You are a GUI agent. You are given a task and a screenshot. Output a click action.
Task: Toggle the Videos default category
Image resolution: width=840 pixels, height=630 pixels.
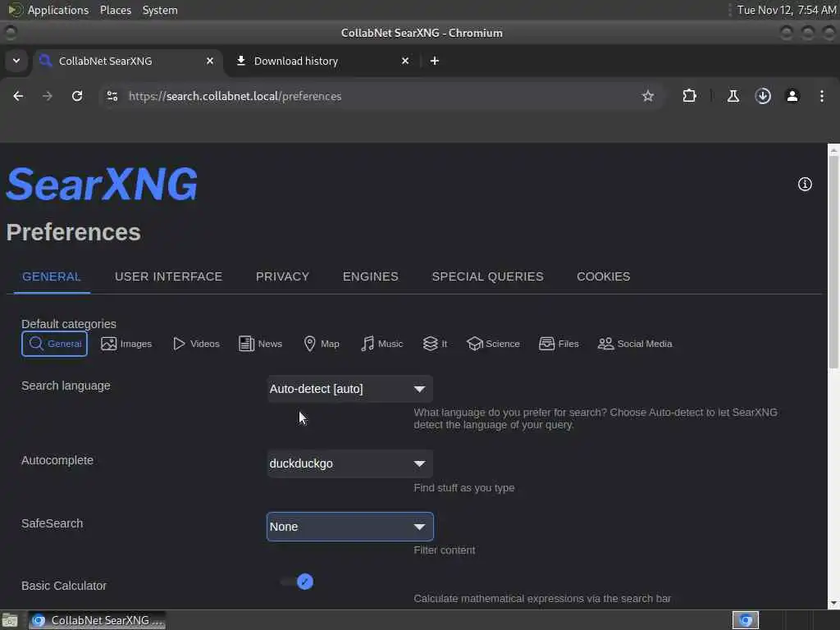(x=196, y=344)
